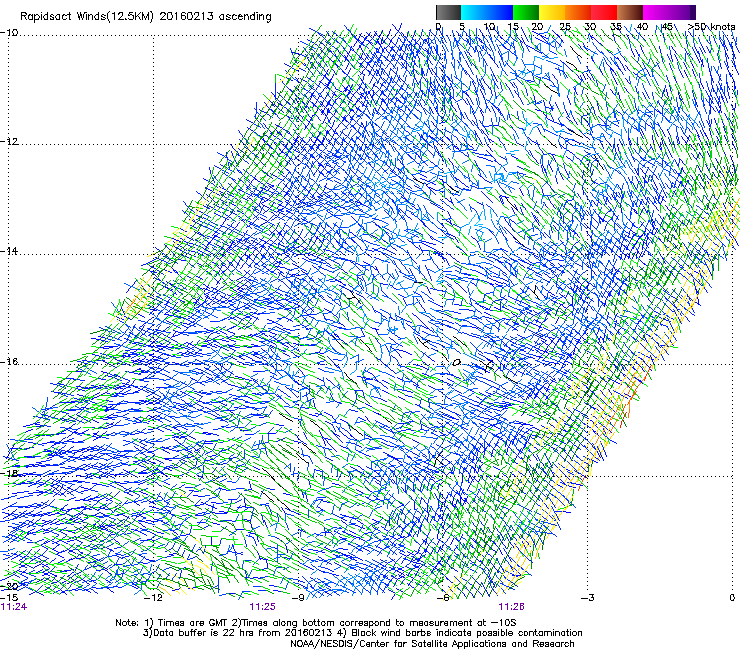Click the '-14' latitude axis label
This screenshot has width=740, height=650.
9,251
